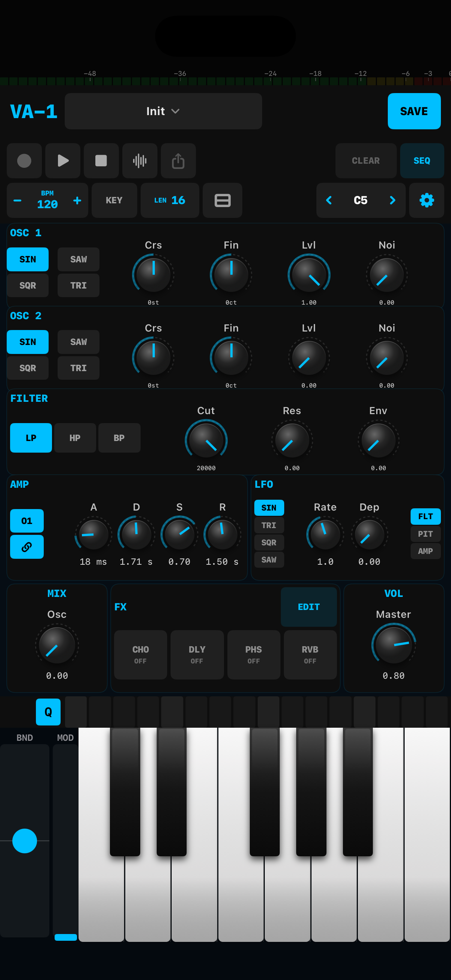This screenshot has height=980, width=451.
Task: Select LFO SQR shape
Action: tap(269, 542)
